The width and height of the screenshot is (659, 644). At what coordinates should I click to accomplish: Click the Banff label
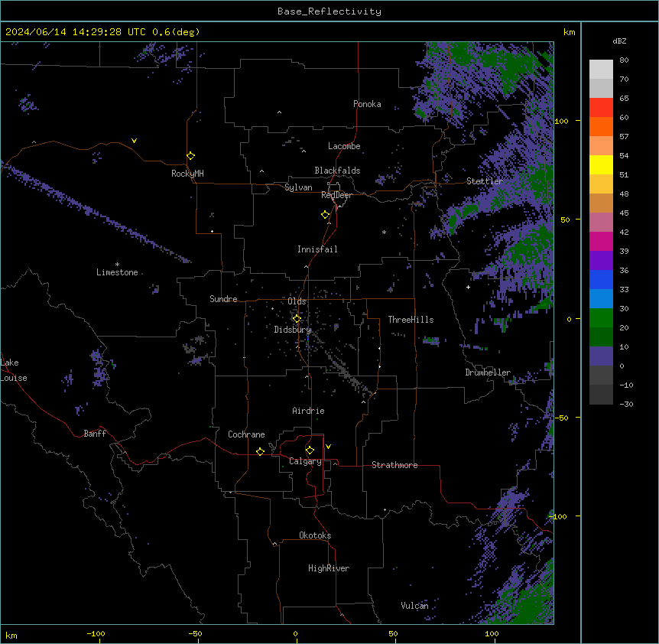click(x=95, y=434)
